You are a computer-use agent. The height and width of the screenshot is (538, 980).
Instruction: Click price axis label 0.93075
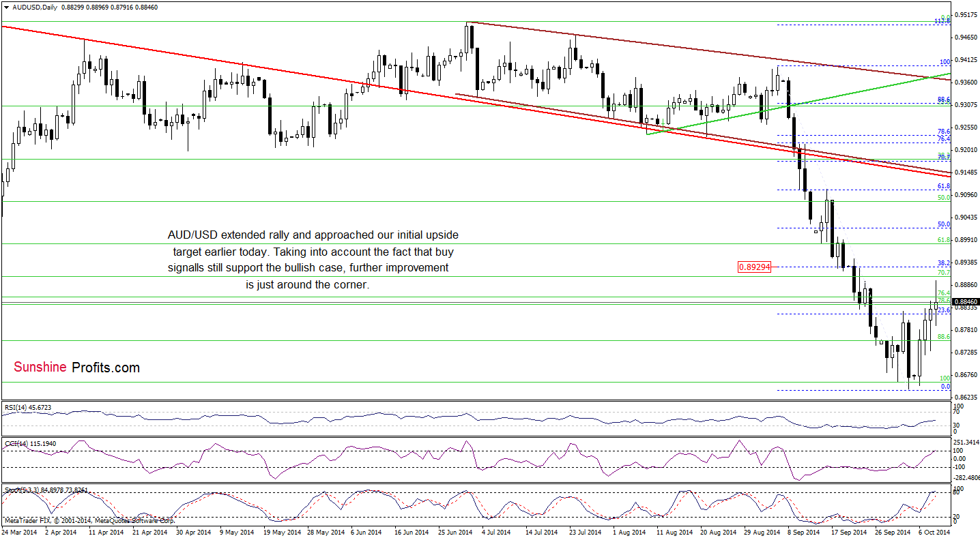click(x=966, y=104)
